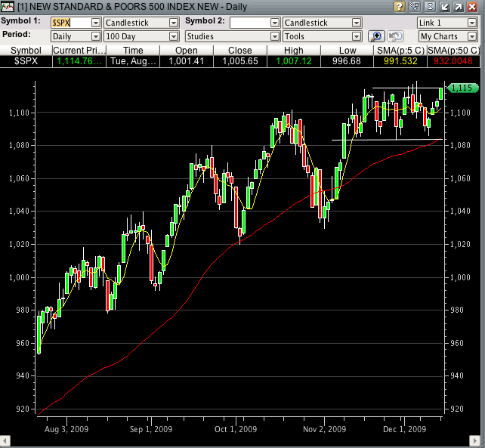Click the green 1,115 current price tag

tap(459, 88)
